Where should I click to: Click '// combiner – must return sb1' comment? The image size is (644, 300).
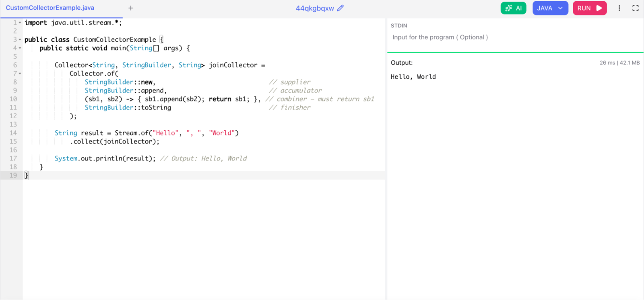(320, 99)
